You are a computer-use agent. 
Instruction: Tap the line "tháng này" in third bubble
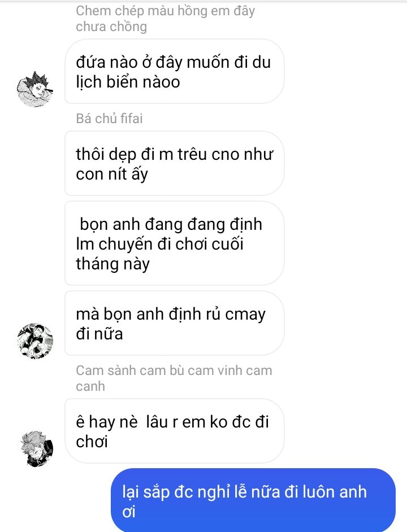click(112, 264)
